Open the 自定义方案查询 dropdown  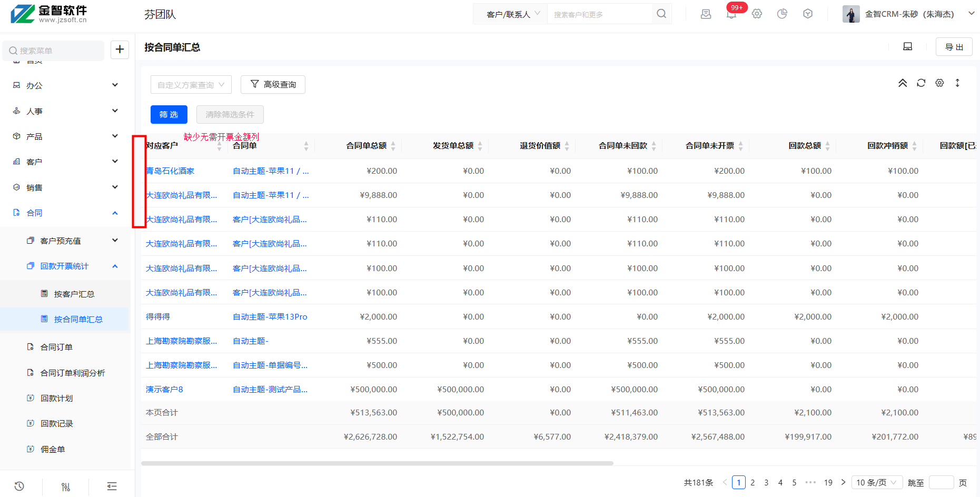(x=191, y=85)
